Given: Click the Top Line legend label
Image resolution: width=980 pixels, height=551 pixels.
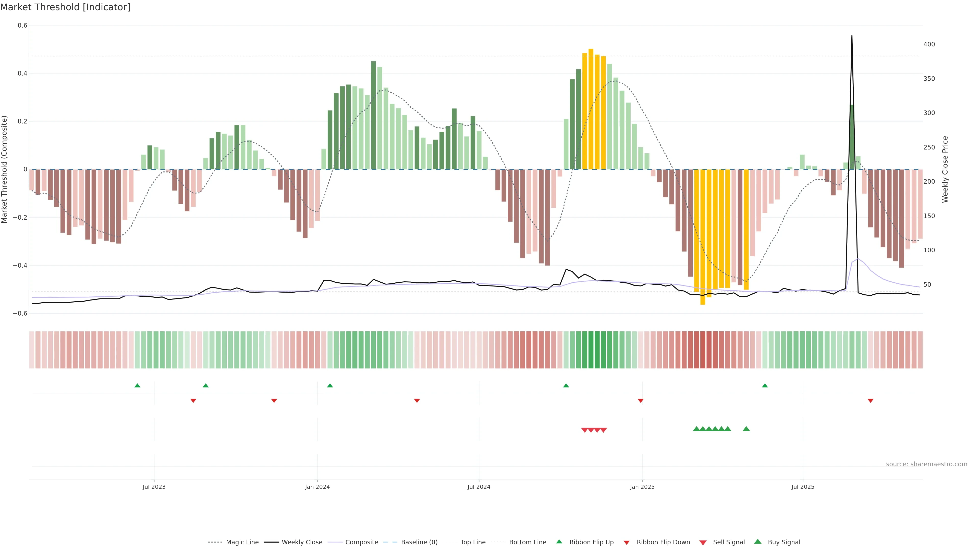Looking at the screenshot, I should pos(473,542).
